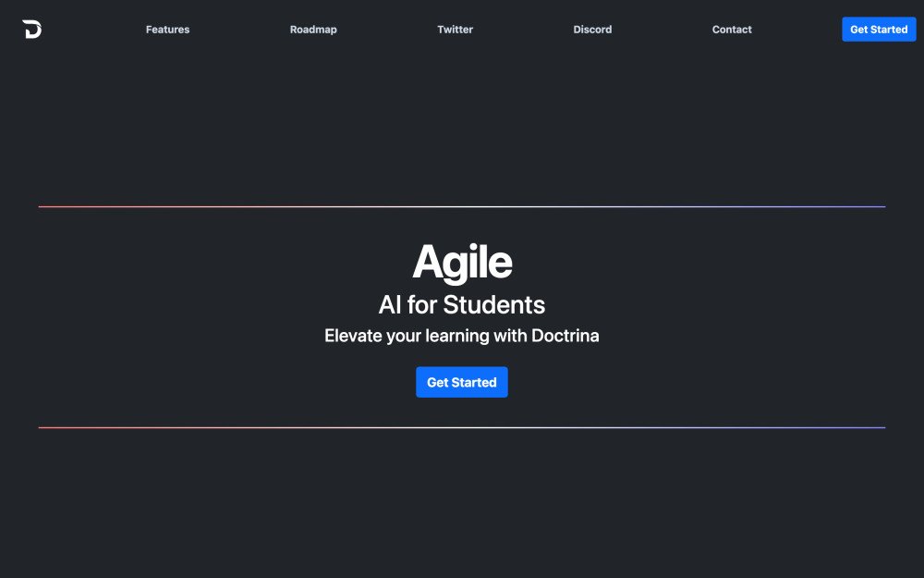Click the word Elevate in the tagline
Screen dimensions: 924x578
pyautogui.click(x=353, y=336)
